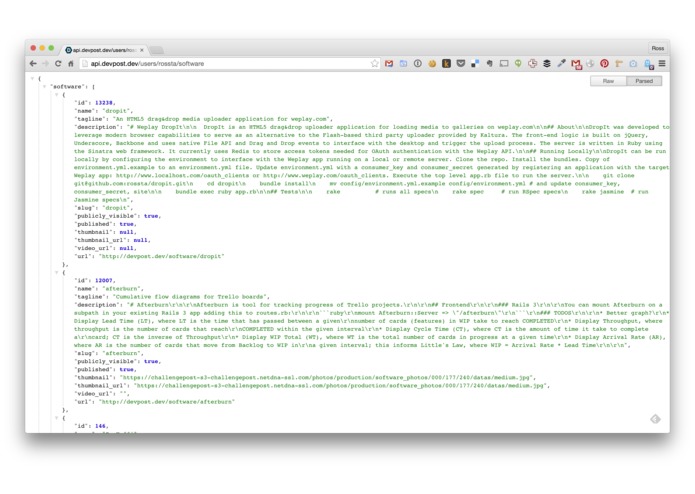The image size is (695, 494).
Task: Reload the current page
Action: [x=58, y=64]
